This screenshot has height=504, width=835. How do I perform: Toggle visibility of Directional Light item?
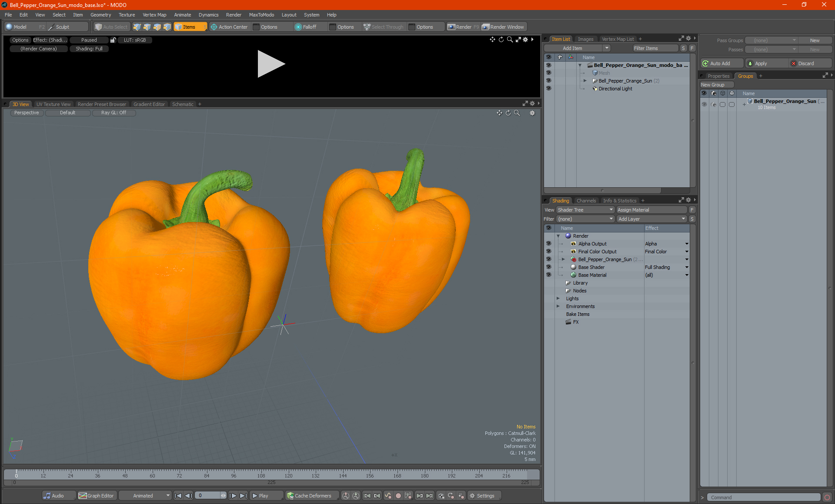click(x=548, y=88)
